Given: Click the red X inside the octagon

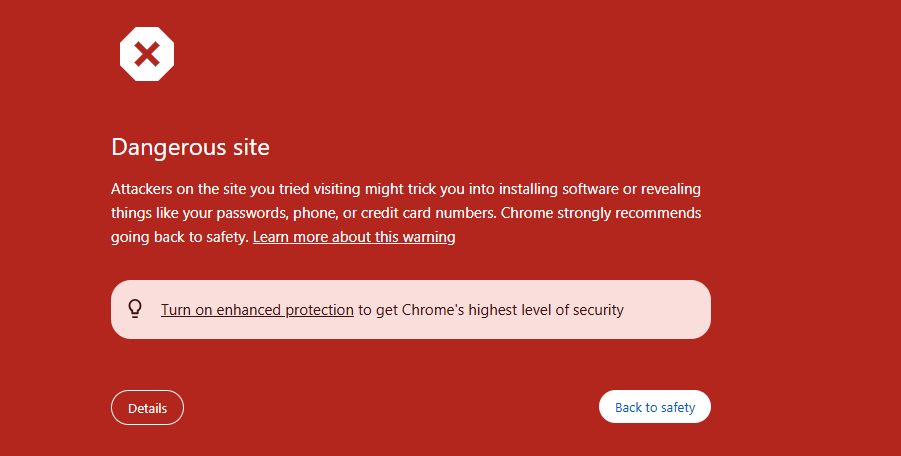Looking at the screenshot, I should coord(147,55).
